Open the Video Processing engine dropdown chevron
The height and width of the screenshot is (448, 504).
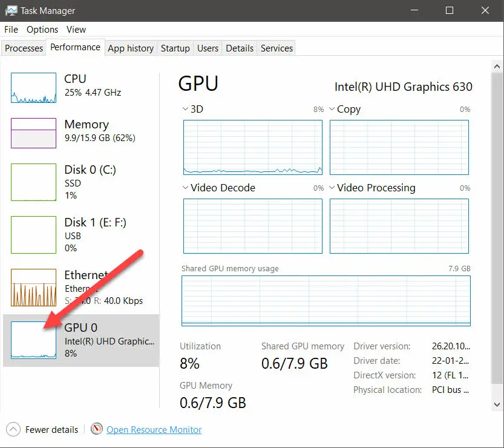332,188
